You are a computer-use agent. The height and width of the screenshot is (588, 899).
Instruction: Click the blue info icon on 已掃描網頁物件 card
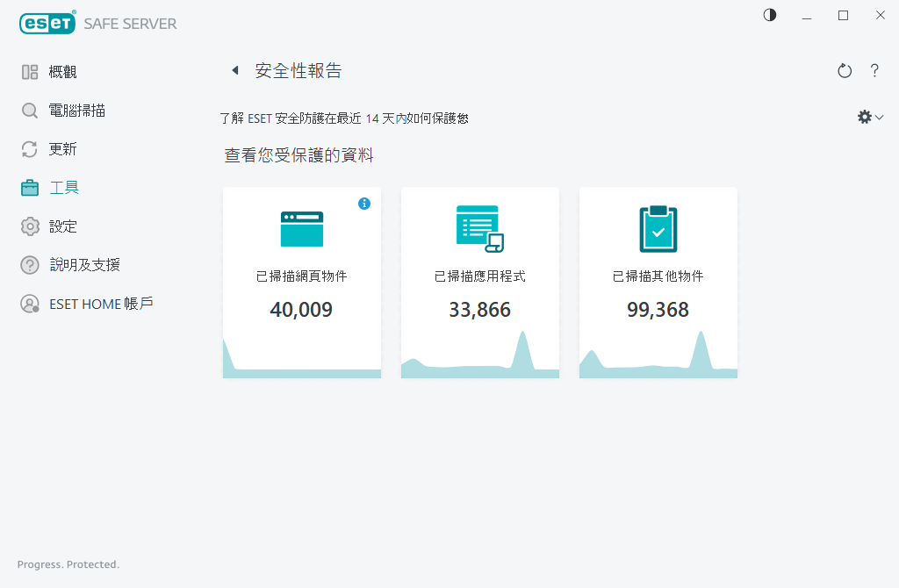(x=364, y=204)
